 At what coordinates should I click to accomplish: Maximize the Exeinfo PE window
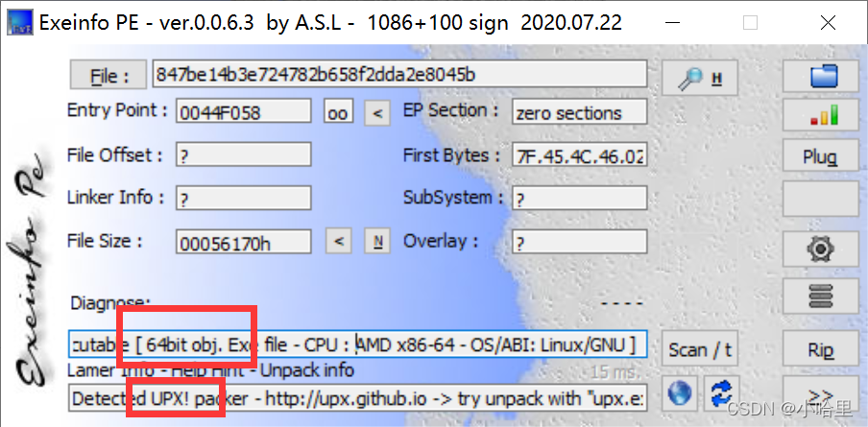(750, 23)
